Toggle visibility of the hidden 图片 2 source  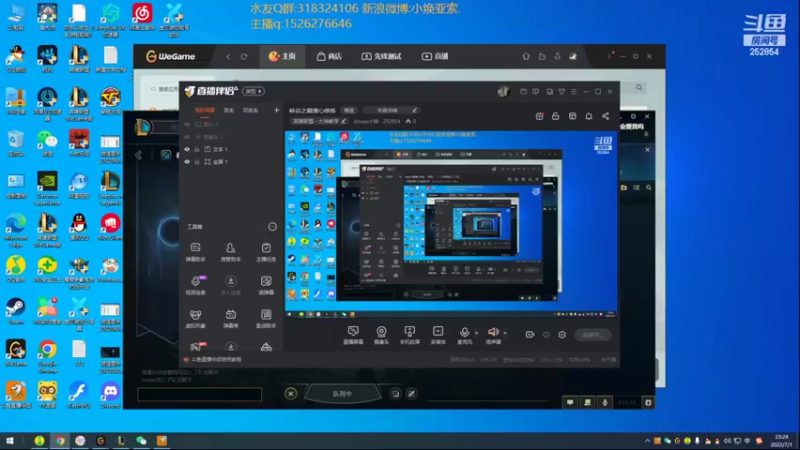pyautogui.click(x=187, y=124)
